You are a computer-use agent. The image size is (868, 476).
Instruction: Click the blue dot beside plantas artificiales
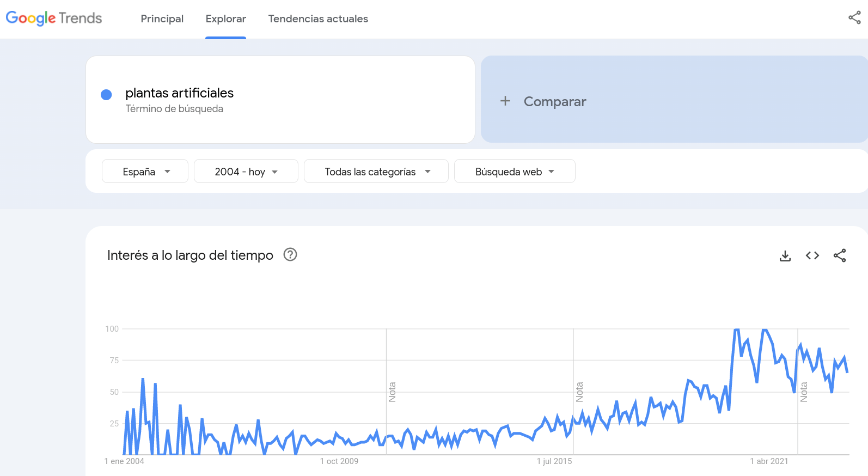(107, 95)
